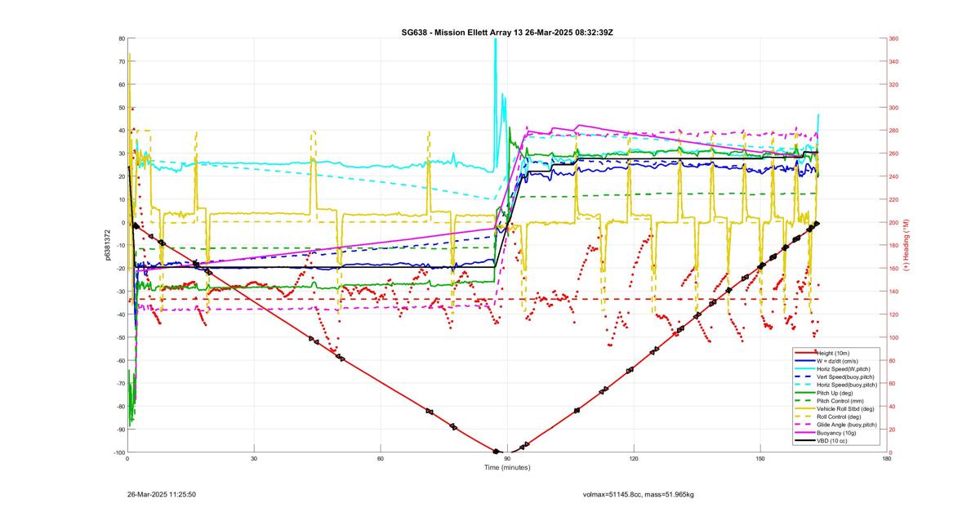
Task: Click x-axis tick label '60'
Action: coord(381,459)
